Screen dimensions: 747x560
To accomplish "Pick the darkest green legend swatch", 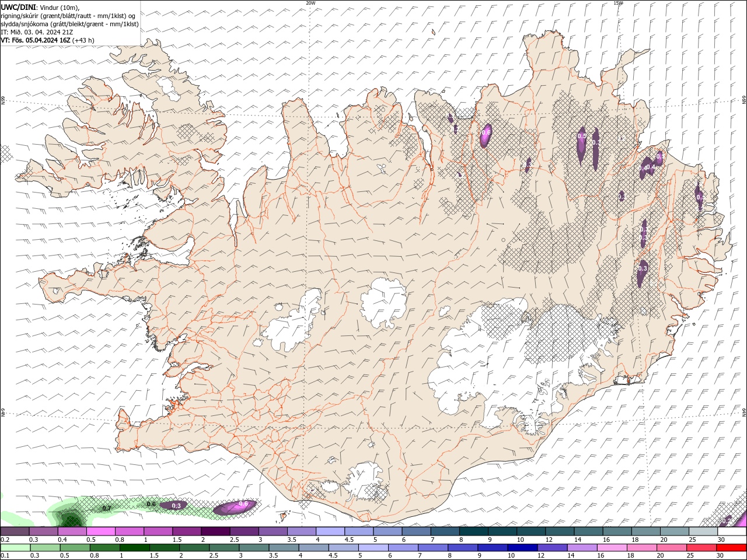I will coord(135,548).
